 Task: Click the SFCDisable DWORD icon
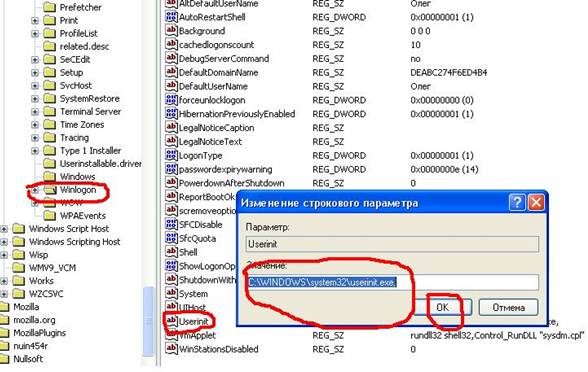click(171, 224)
